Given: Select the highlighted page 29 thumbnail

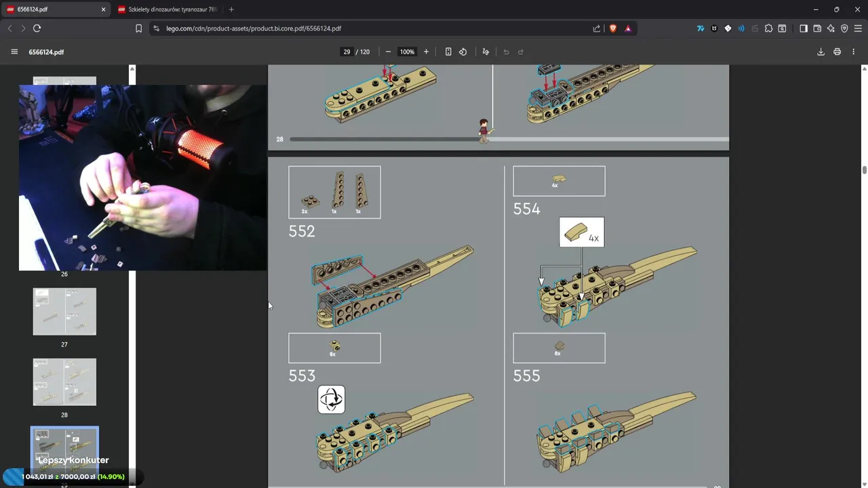Looking at the screenshot, I should (x=64, y=452).
